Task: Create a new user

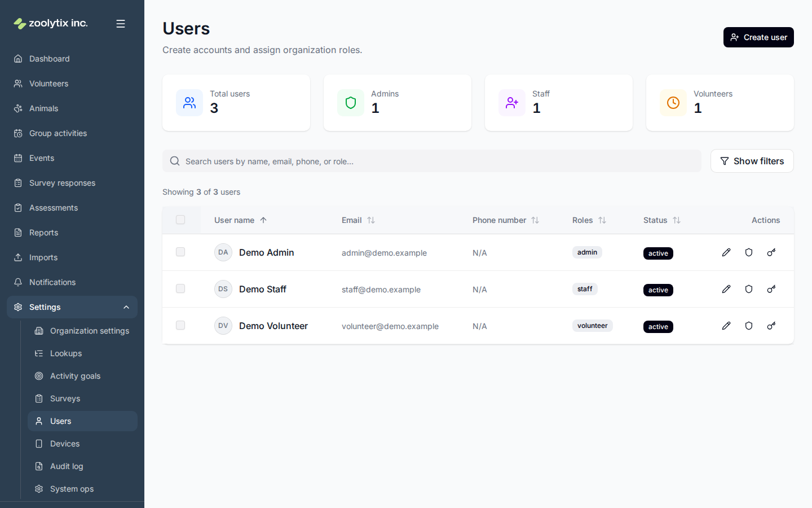Action: coord(758,37)
